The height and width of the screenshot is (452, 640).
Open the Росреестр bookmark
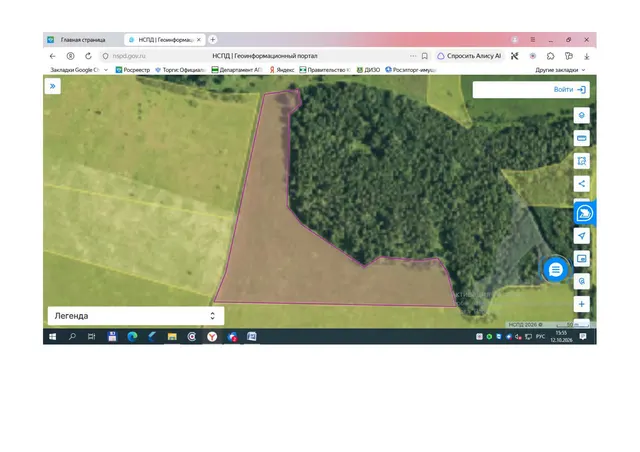(x=133, y=70)
